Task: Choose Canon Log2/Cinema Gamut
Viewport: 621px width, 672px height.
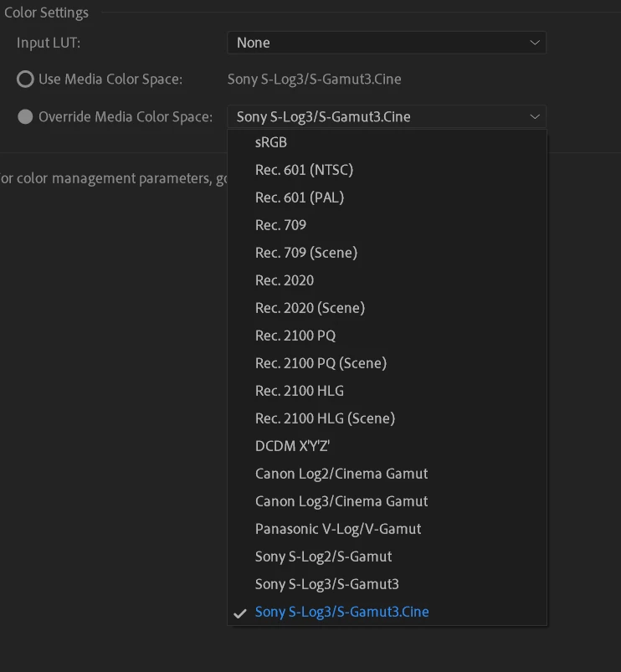Action: [341, 474]
